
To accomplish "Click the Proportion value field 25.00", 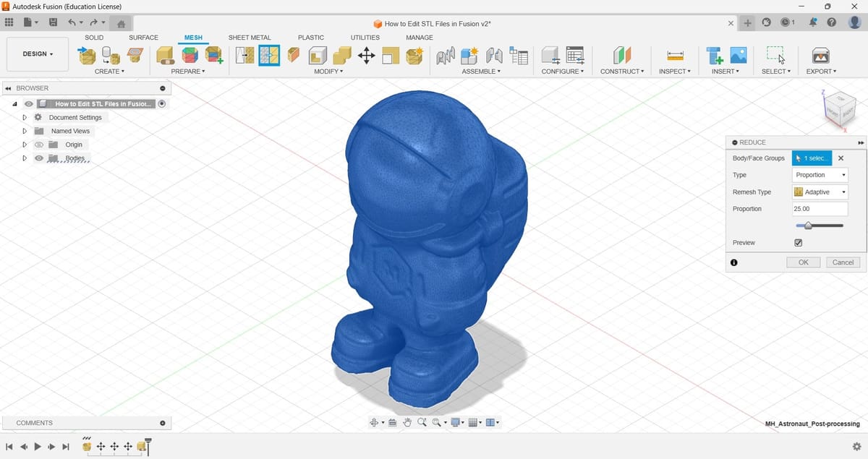I will [x=820, y=209].
